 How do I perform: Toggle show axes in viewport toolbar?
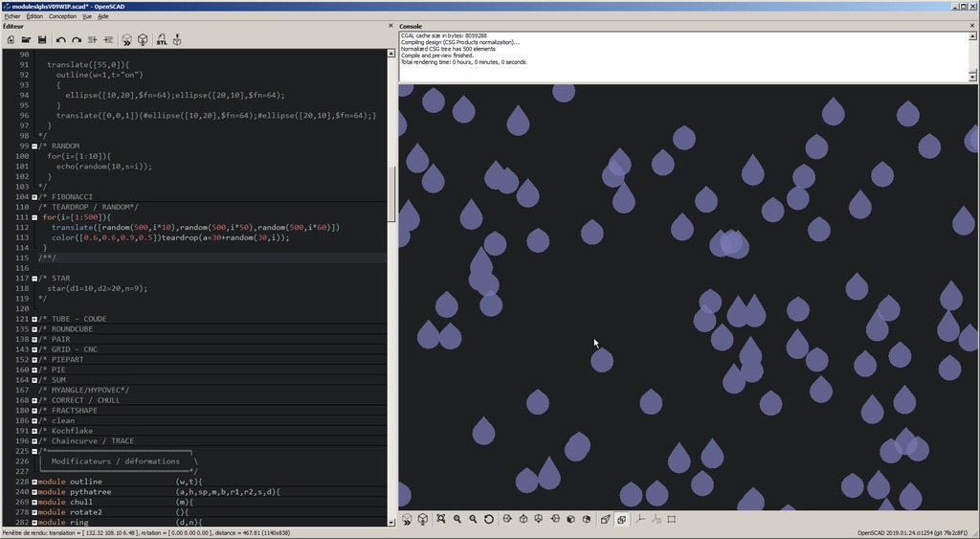pyautogui.click(x=641, y=519)
